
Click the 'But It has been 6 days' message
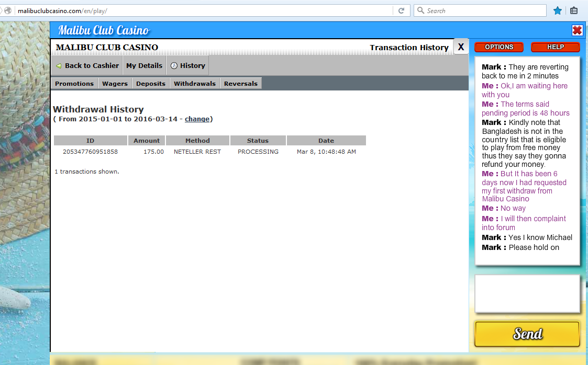[x=524, y=186]
